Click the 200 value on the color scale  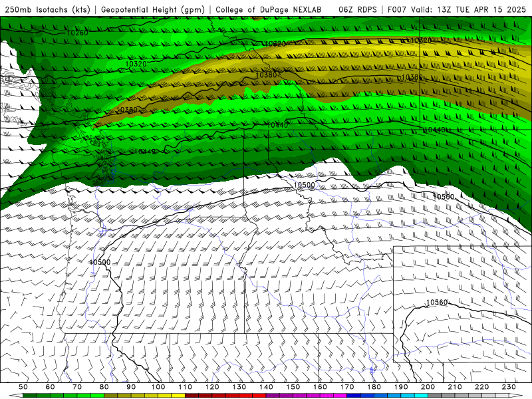point(428,387)
